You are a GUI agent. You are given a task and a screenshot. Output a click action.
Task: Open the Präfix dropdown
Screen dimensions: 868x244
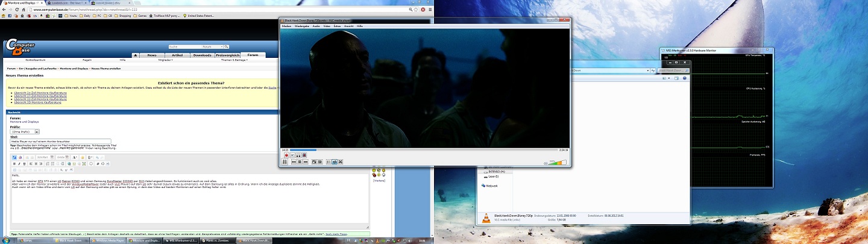25,131
